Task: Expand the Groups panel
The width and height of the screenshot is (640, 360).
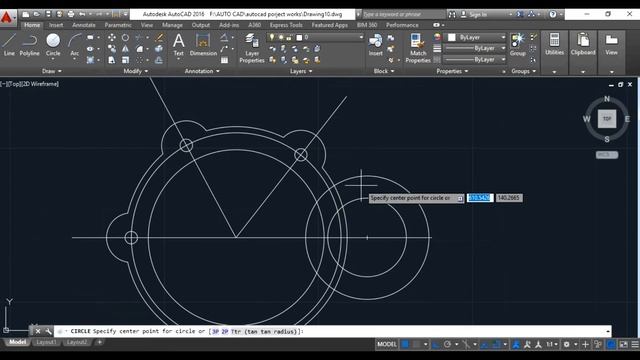Action: coord(524,71)
